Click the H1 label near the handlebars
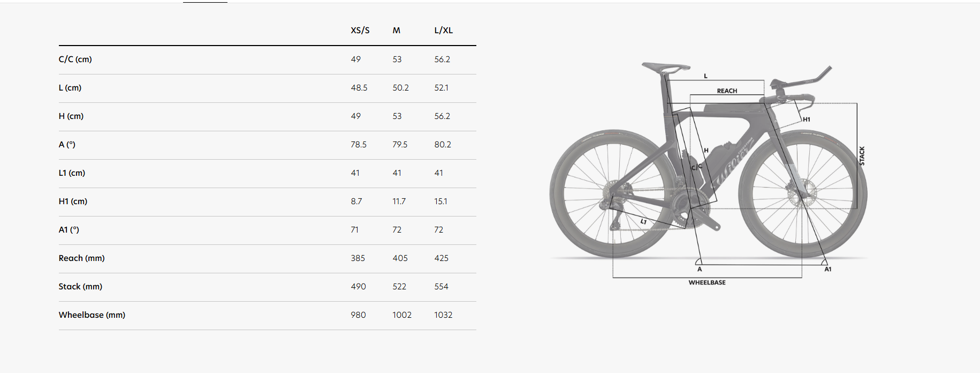 coord(807,120)
